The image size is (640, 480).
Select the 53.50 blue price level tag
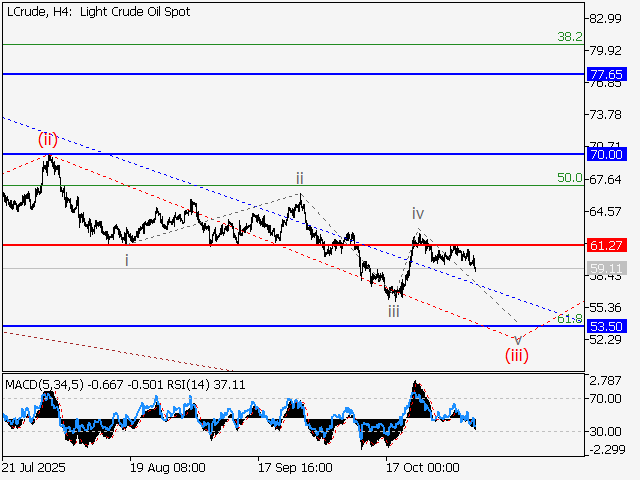pyautogui.click(x=607, y=326)
